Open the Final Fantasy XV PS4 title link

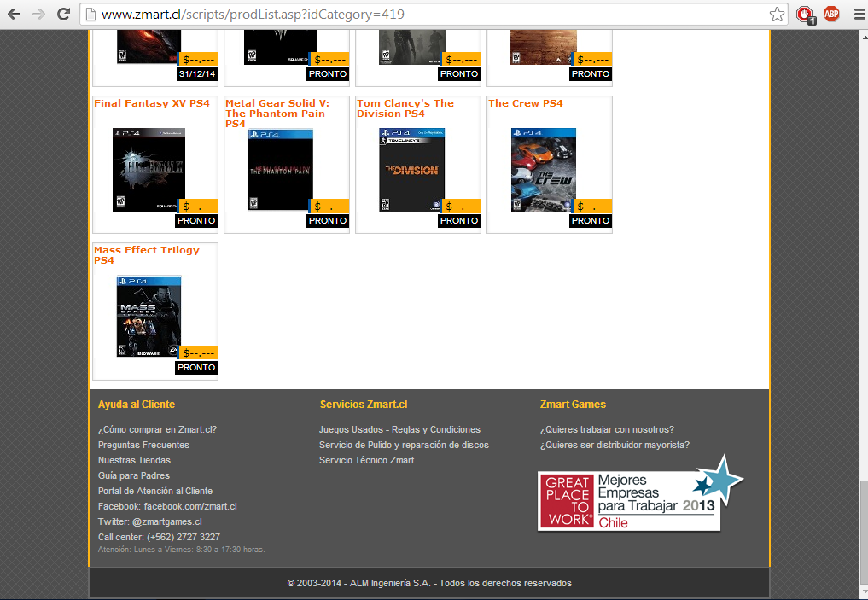click(152, 103)
